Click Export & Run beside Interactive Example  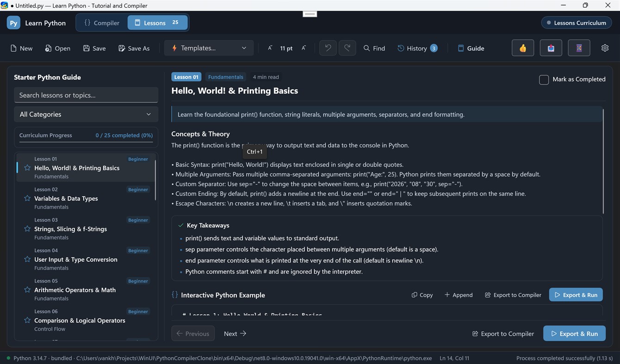(x=576, y=295)
